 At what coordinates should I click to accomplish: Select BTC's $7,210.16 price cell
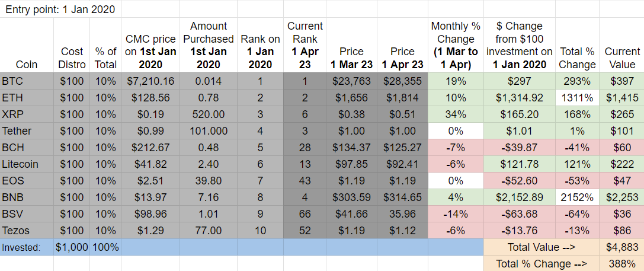pyautogui.click(x=150, y=81)
